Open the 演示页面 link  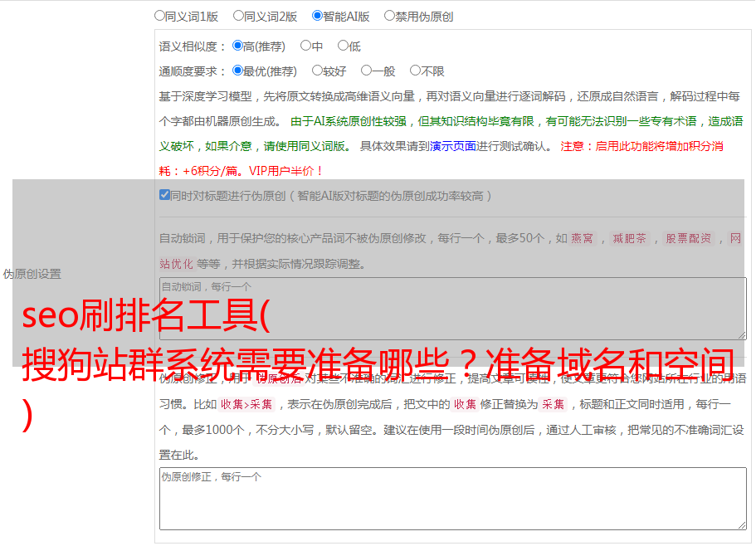(x=453, y=146)
